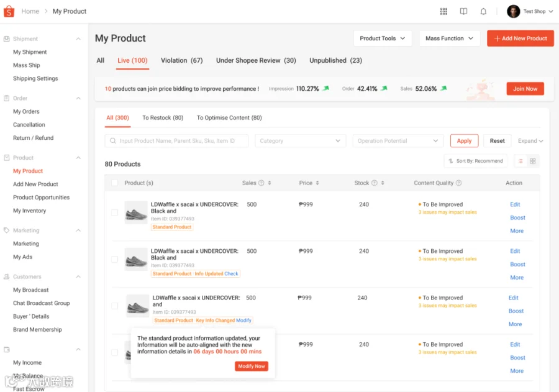Viewport: 559px width, 392px height.
Task: Open the notifications bell icon
Action: [x=483, y=11]
